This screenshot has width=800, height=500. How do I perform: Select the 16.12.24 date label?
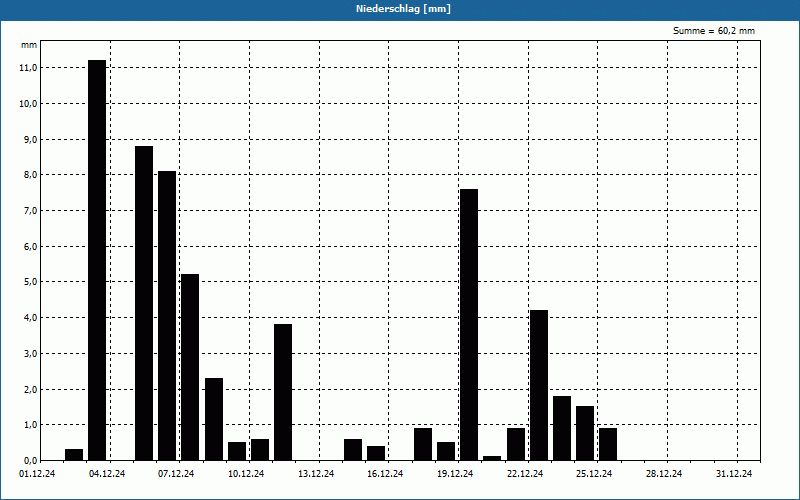point(385,474)
